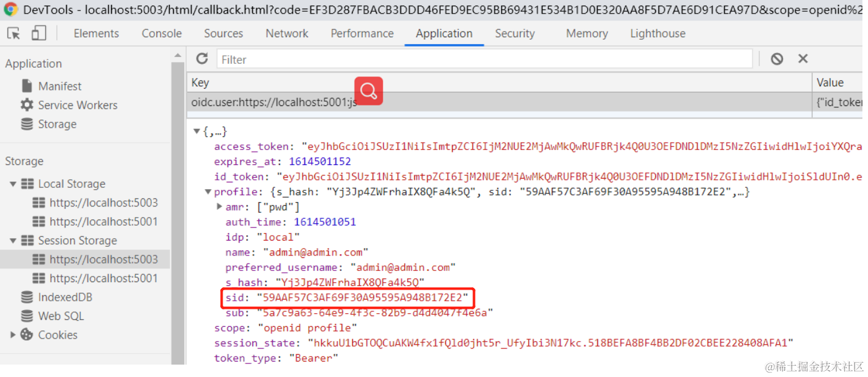Image resolution: width=868 pixels, height=377 pixels.
Task: Expand the amr array arrow
Action: coord(219,206)
